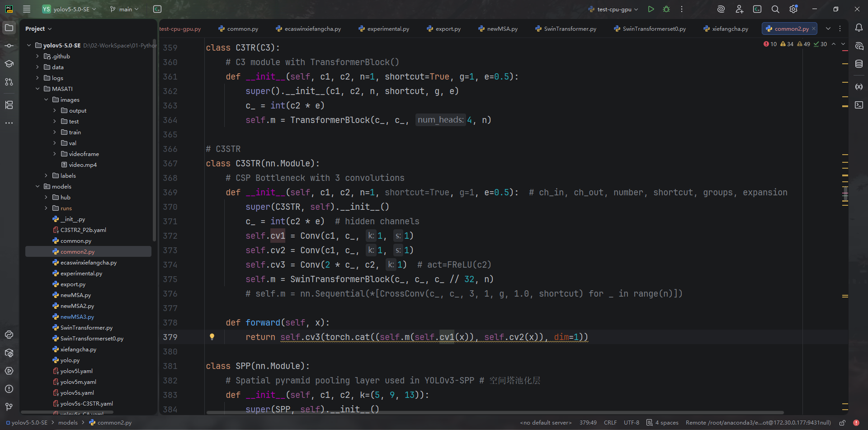Open the Python Packages tool window
This screenshot has height=430, width=868.
click(x=9, y=353)
